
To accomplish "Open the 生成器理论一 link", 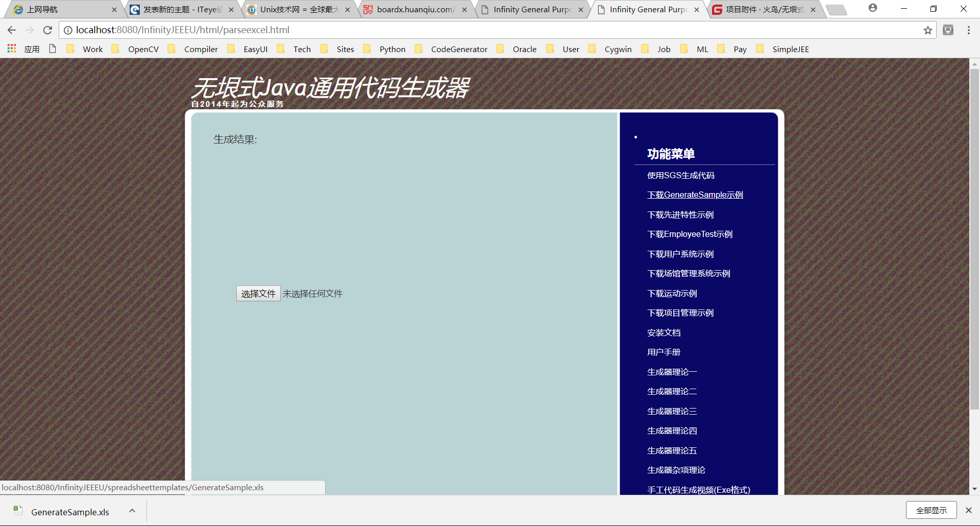I will click(x=672, y=372).
